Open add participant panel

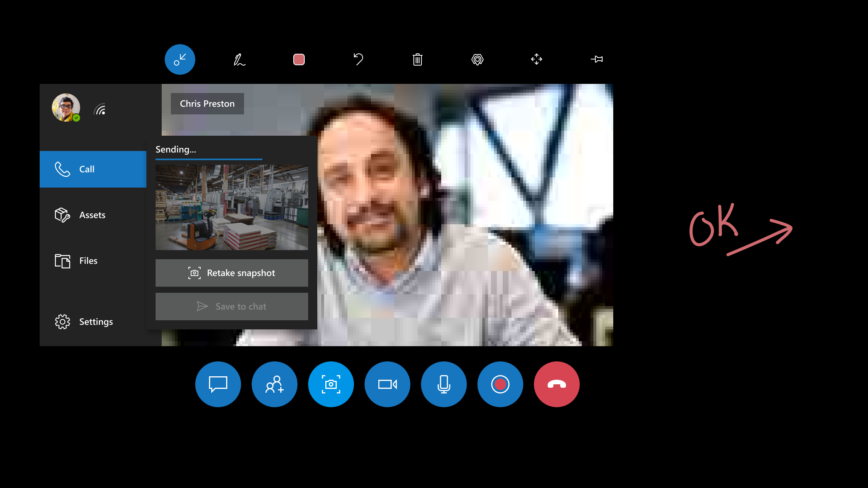(x=275, y=384)
